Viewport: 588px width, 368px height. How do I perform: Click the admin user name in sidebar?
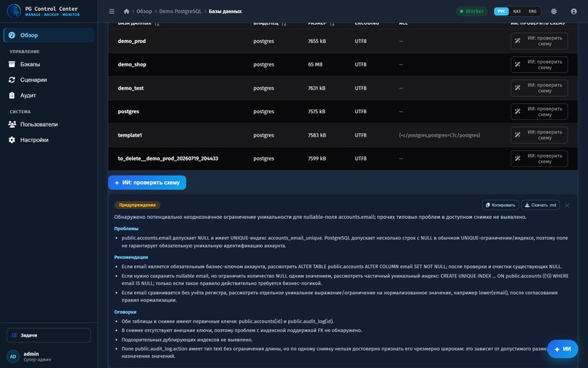[x=31, y=353]
